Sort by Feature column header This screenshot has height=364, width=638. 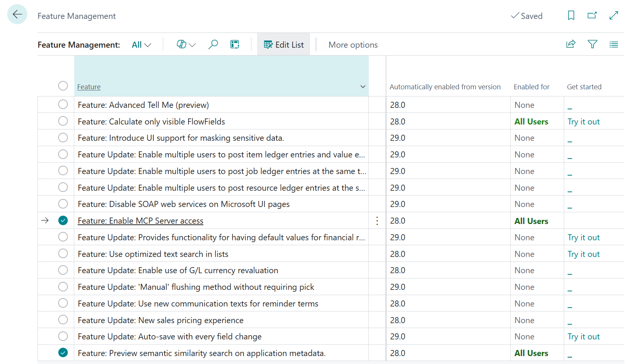[x=89, y=87]
